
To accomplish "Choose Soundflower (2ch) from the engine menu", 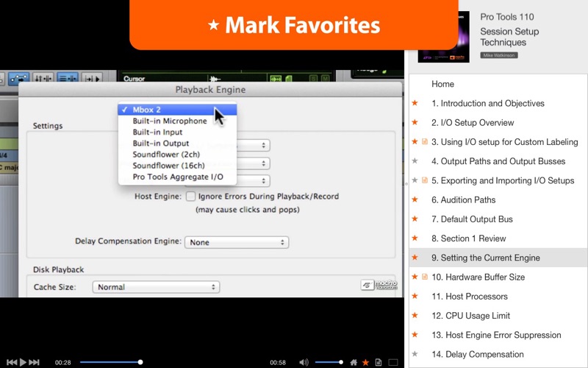I will click(177, 155).
